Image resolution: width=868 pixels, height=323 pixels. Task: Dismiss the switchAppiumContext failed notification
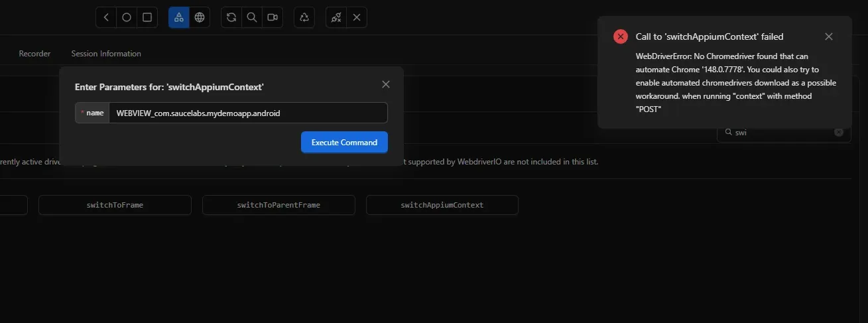point(829,36)
